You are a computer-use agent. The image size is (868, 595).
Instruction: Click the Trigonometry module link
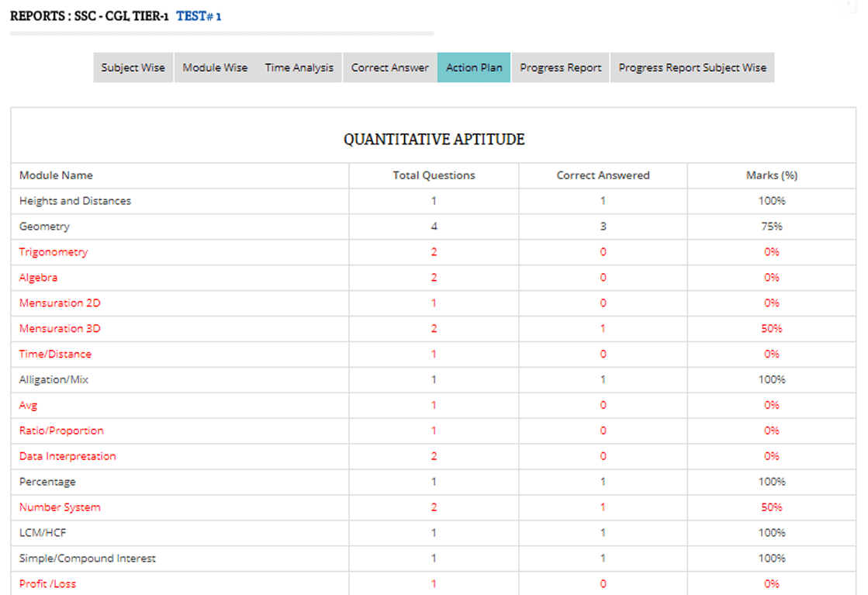tap(54, 252)
